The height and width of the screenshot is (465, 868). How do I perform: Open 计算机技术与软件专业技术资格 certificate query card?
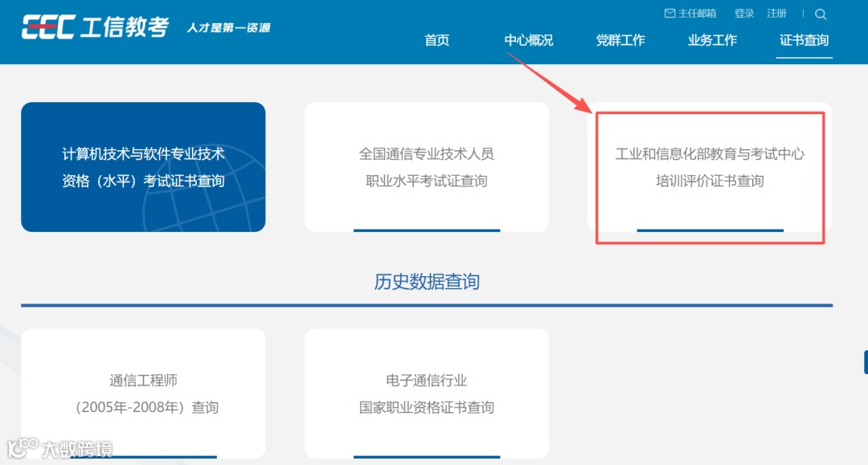click(x=143, y=167)
